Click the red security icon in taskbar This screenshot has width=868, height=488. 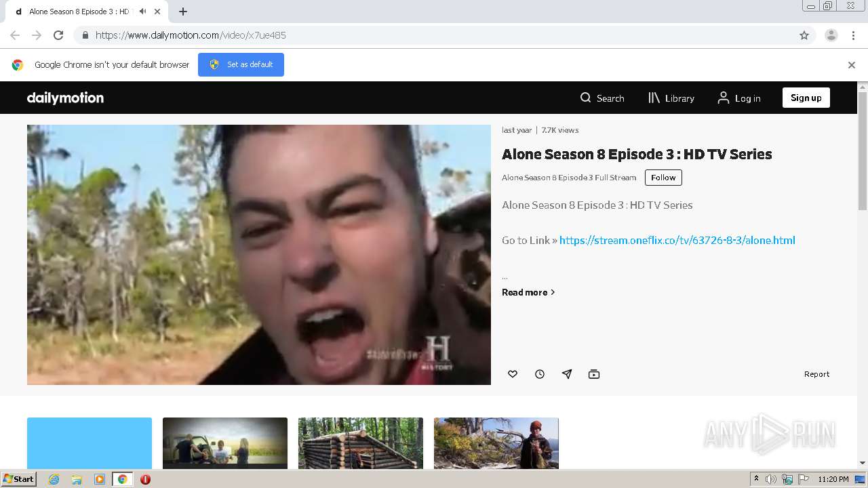point(145,479)
